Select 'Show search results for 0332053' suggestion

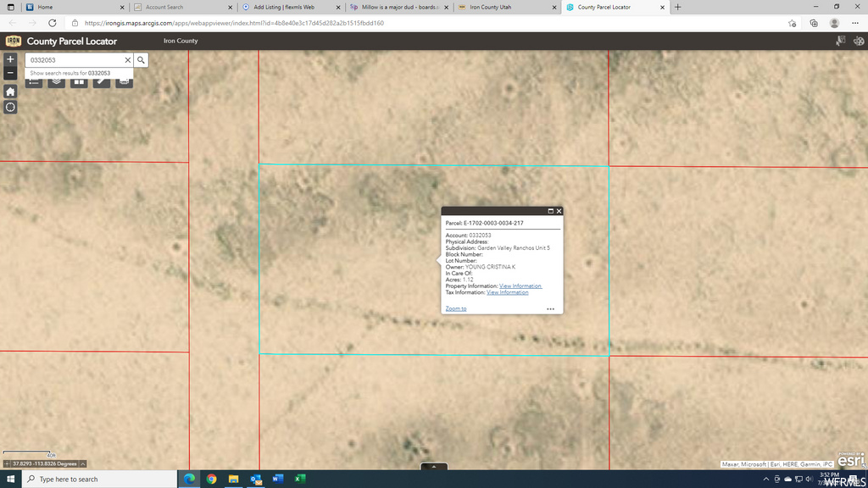(x=70, y=74)
